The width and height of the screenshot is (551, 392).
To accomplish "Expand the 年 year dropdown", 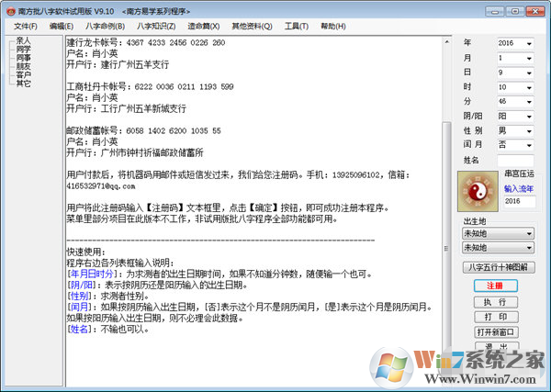I will point(529,43).
